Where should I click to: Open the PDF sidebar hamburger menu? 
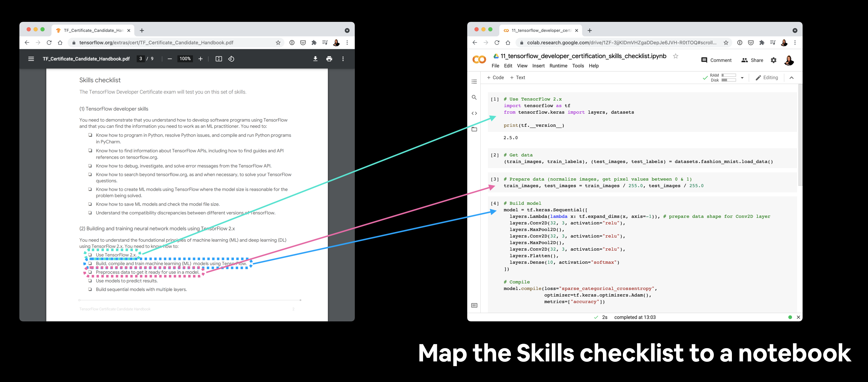(31, 59)
